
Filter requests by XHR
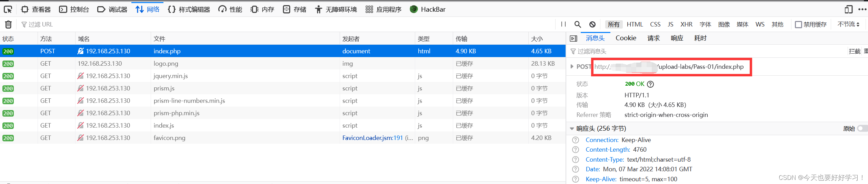click(x=686, y=24)
